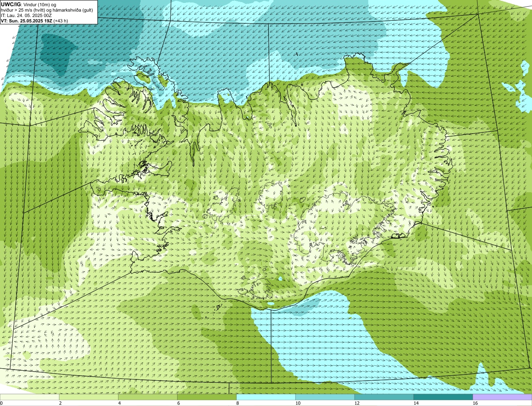The height and width of the screenshot is (406, 532).
Task: Click the legend value label "16"
Action: click(475, 403)
